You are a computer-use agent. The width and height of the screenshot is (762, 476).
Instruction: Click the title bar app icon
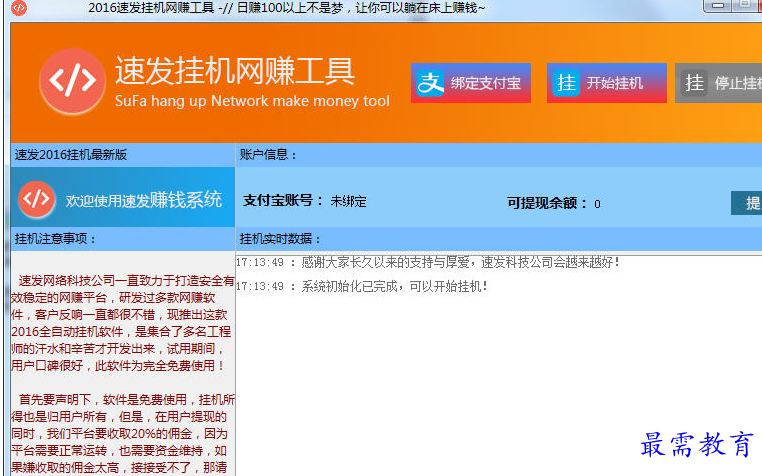[18, 8]
